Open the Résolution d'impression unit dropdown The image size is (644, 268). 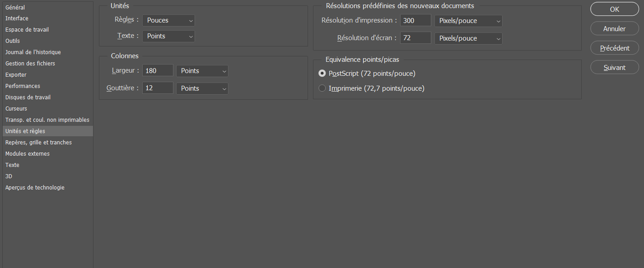(468, 21)
